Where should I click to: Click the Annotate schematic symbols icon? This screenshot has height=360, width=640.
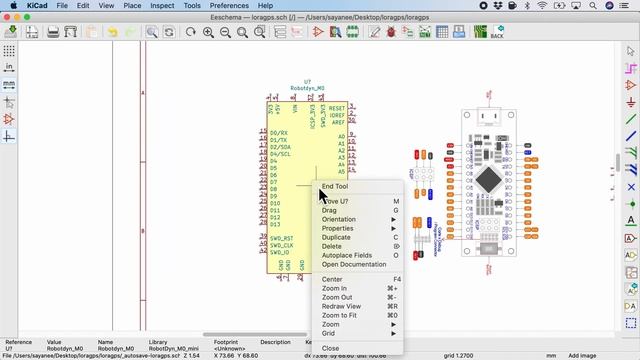pyautogui.click(x=374, y=32)
